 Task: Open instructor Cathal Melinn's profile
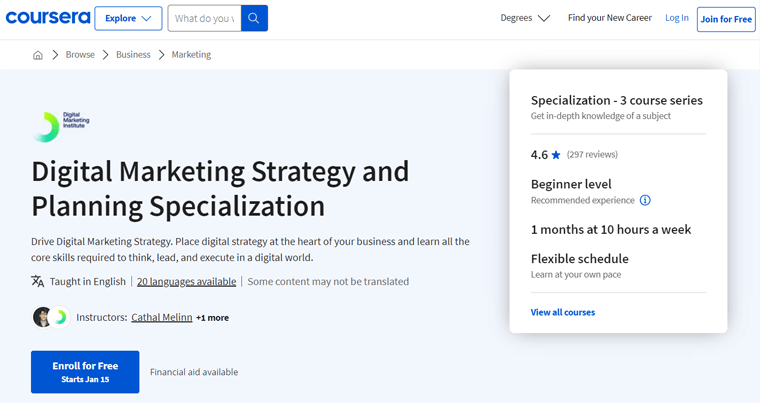(162, 317)
